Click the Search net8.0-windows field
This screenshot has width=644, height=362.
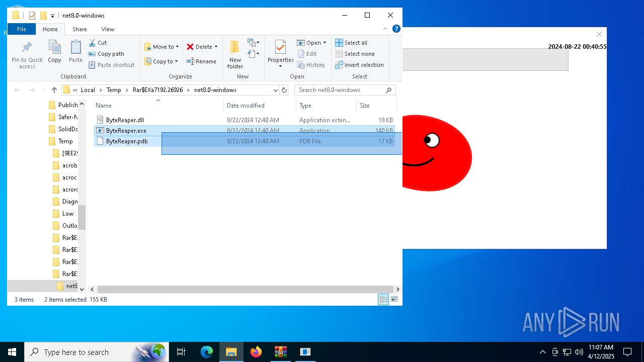345,90
